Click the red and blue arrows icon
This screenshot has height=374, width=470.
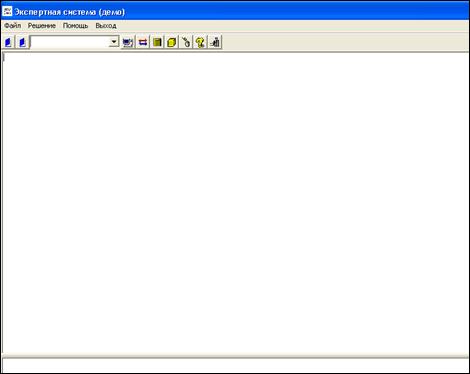tap(143, 42)
